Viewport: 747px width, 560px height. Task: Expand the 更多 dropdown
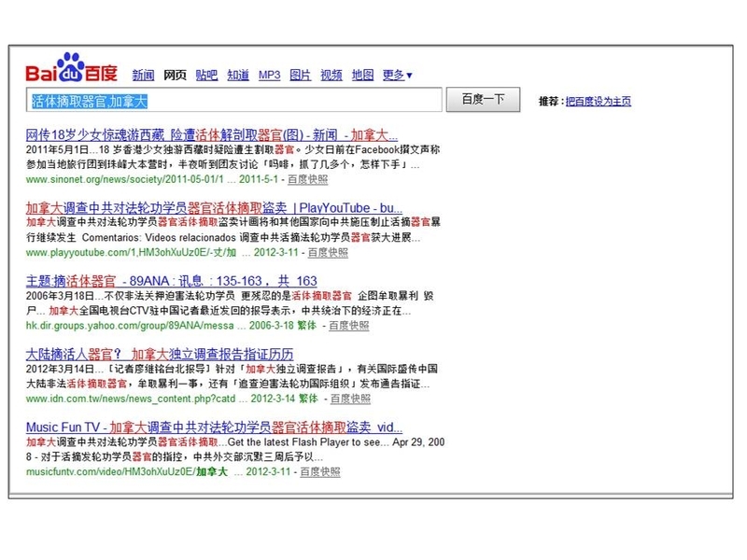click(398, 75)
